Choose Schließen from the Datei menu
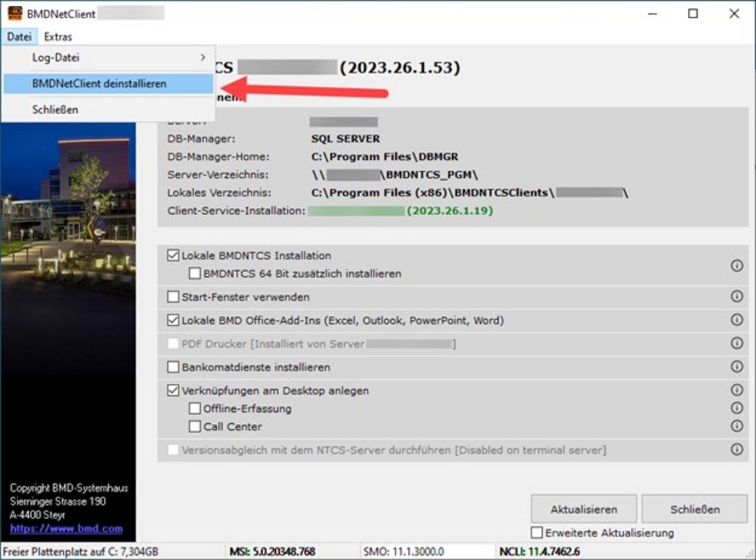 tap(55, 110)
